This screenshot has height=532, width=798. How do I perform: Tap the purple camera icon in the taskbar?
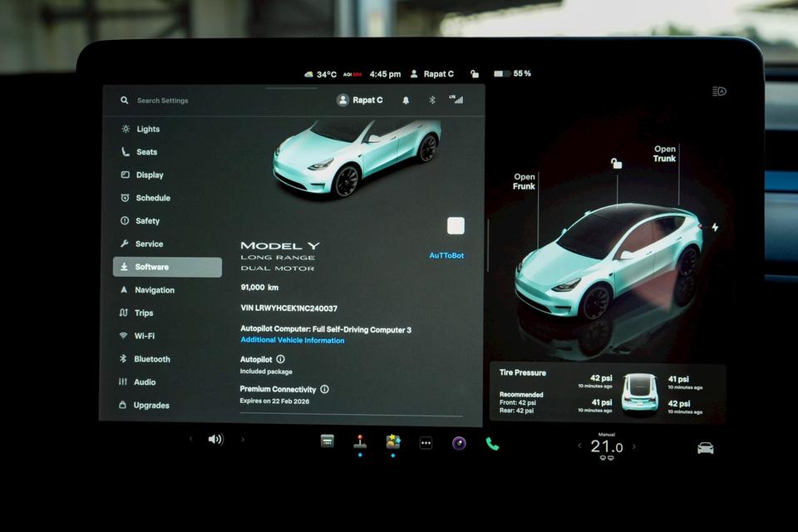459,443
